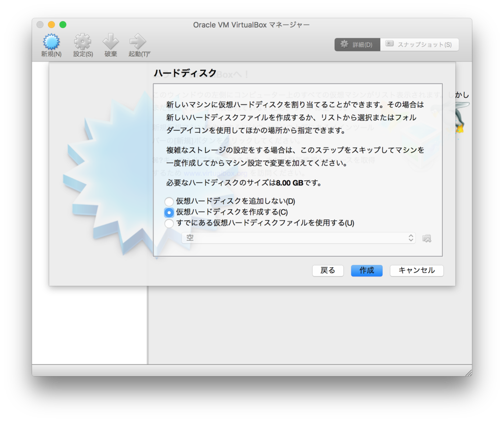Choose すでにある仮想ハードディスクファイルを使用する(U)
Viewport: 504px width, 422px height.
(169, 223)
